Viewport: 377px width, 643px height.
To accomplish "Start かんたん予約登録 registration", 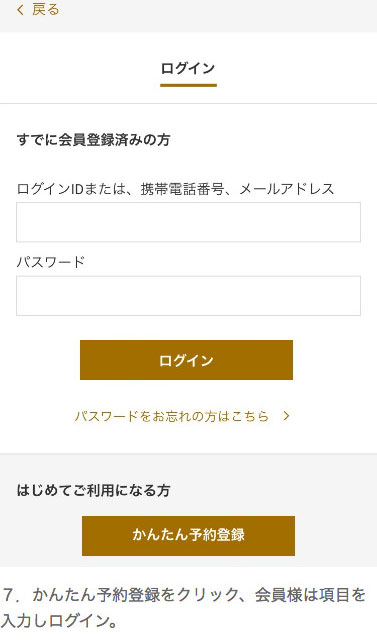I will coord(188,536).
